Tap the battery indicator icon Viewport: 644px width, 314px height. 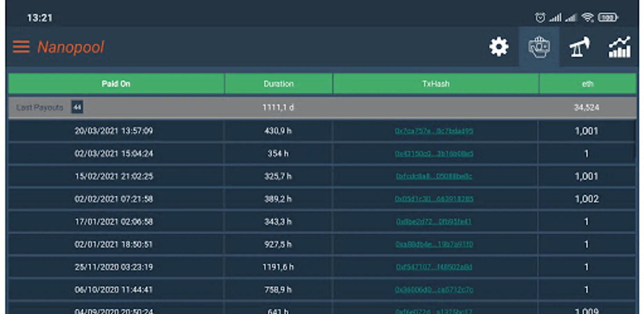click(x=608, y=17)
